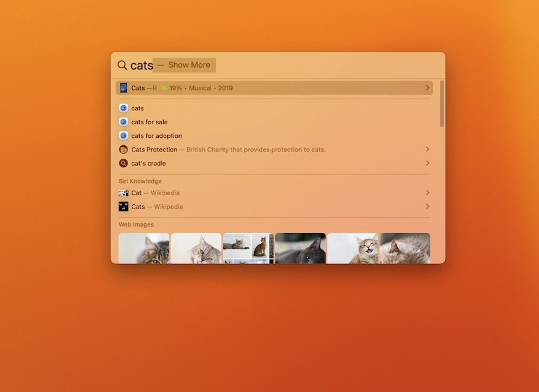Click the compass icon next to "cats for sale"
The image size is (539, 392).
click(x=124, y=121)
